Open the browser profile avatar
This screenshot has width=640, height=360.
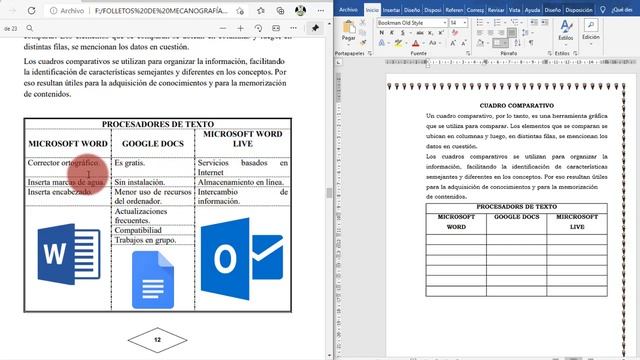(x=300, y=11)
